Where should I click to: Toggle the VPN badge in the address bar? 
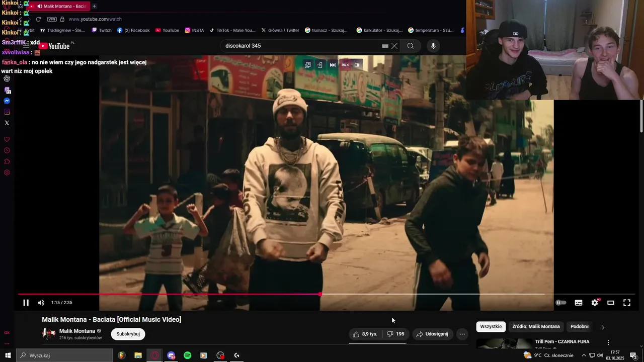coord(52,19)
